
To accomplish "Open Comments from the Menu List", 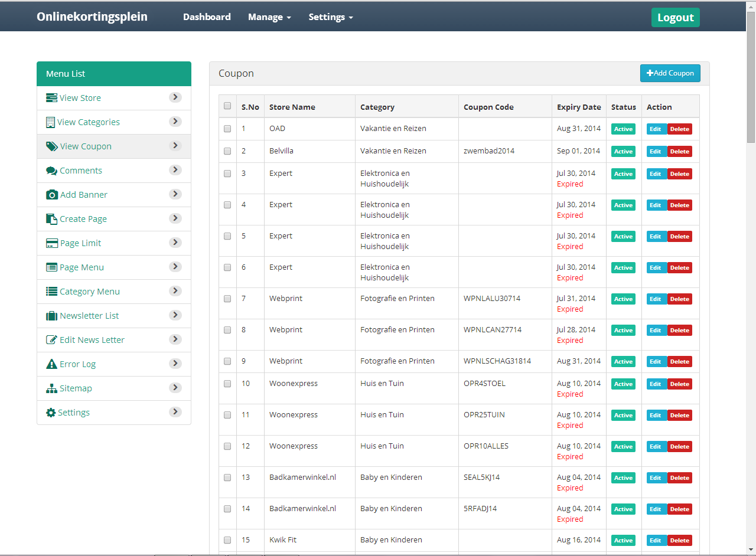I will point(114,171).
